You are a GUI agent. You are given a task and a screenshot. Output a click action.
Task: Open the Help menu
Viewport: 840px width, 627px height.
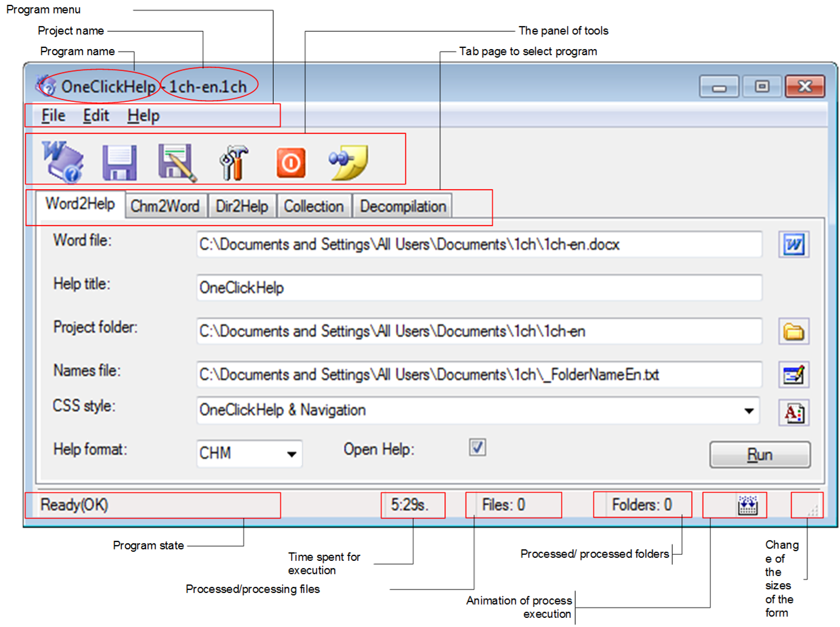(x=143, y=116)
